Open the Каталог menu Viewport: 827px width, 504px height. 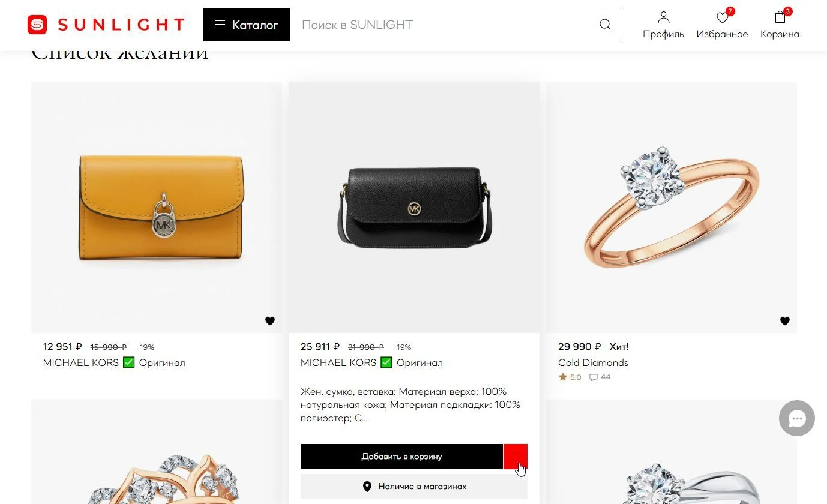pyautogui.click(x=247, y=25)
